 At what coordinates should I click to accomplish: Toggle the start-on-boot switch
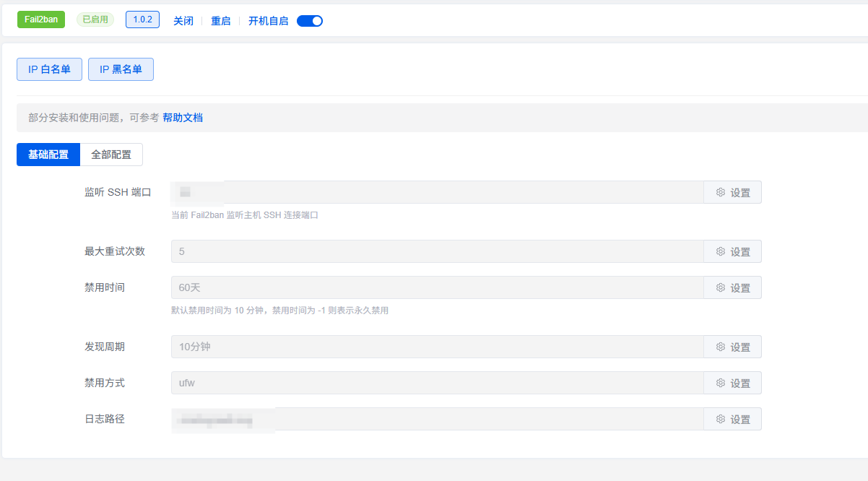(310, 21)
